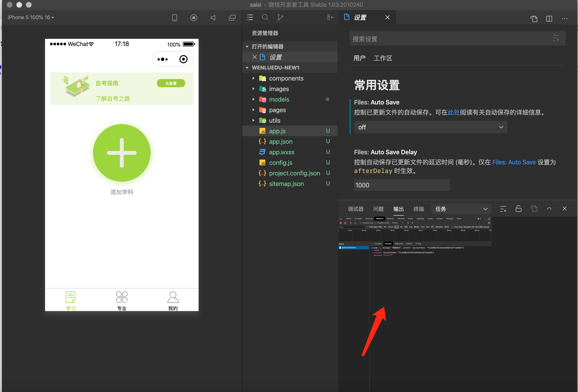The image size is (578, 392).
Task: Collapse the sidebar panel icon
Action: 330,17
